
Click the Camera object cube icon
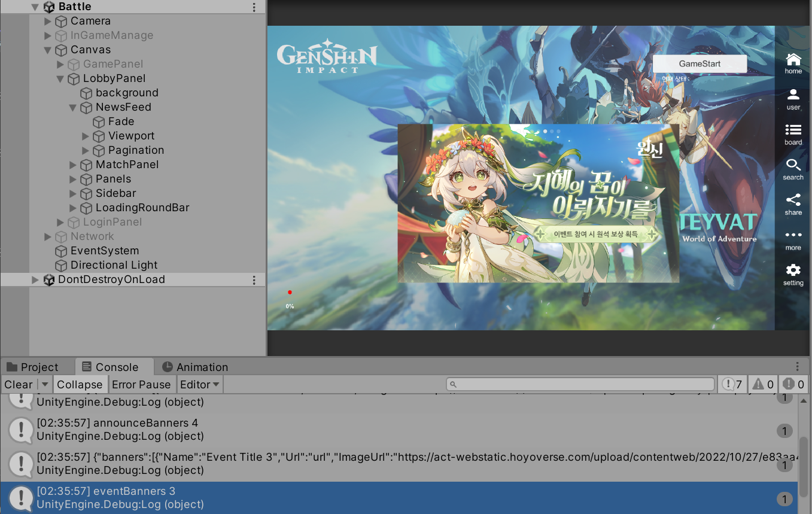(x=61, y=21)
